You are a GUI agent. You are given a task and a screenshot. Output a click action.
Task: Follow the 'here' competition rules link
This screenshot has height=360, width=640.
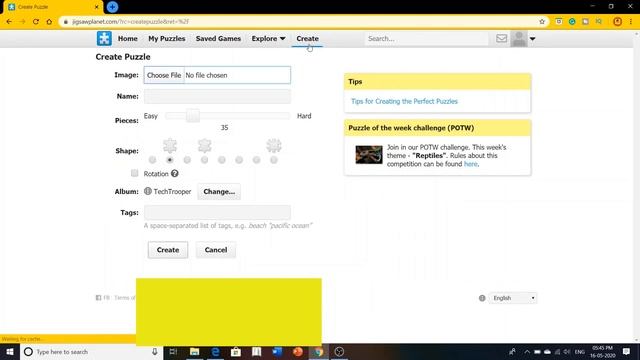tap(470, 164)
